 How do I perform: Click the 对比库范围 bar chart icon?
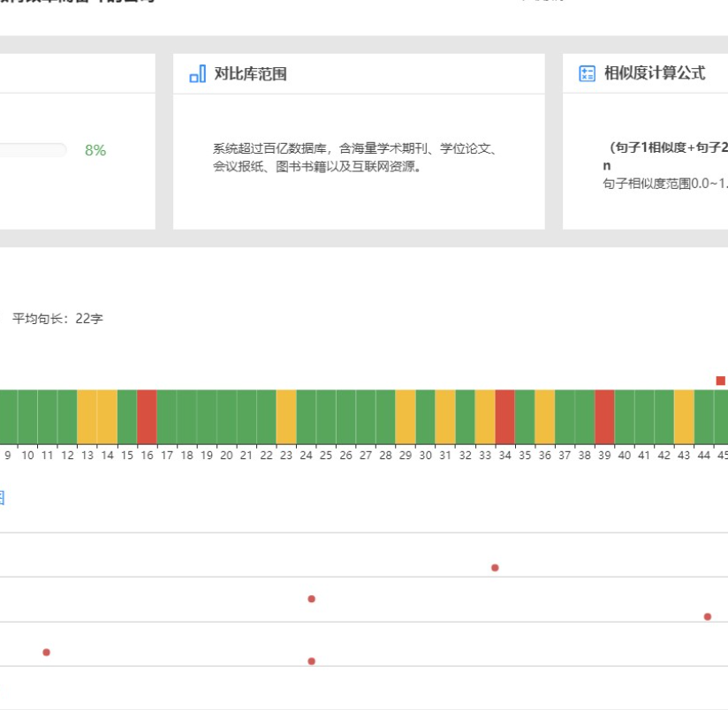198,74
